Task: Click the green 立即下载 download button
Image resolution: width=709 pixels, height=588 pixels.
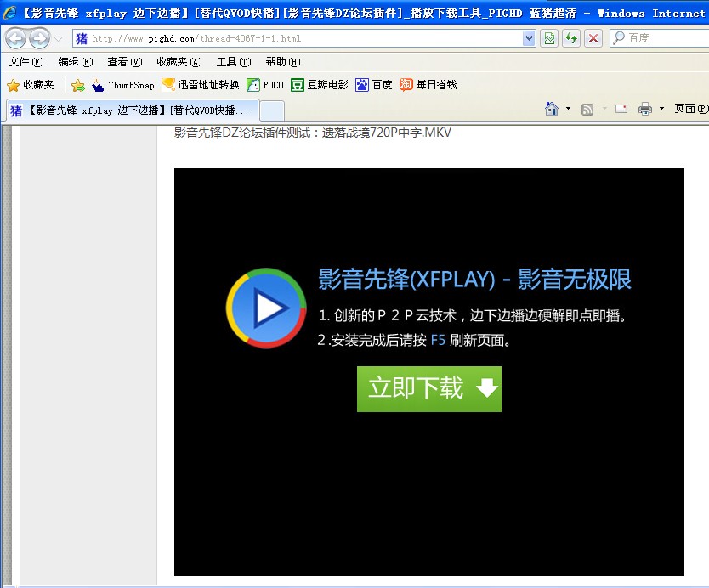Action: 429,389
